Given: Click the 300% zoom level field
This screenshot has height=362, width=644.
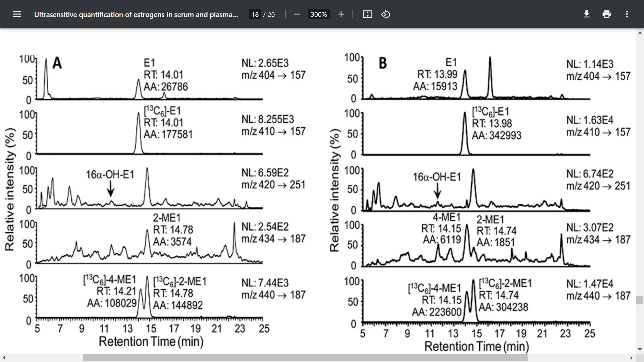Looking at the screenshot, I should 319,14.
